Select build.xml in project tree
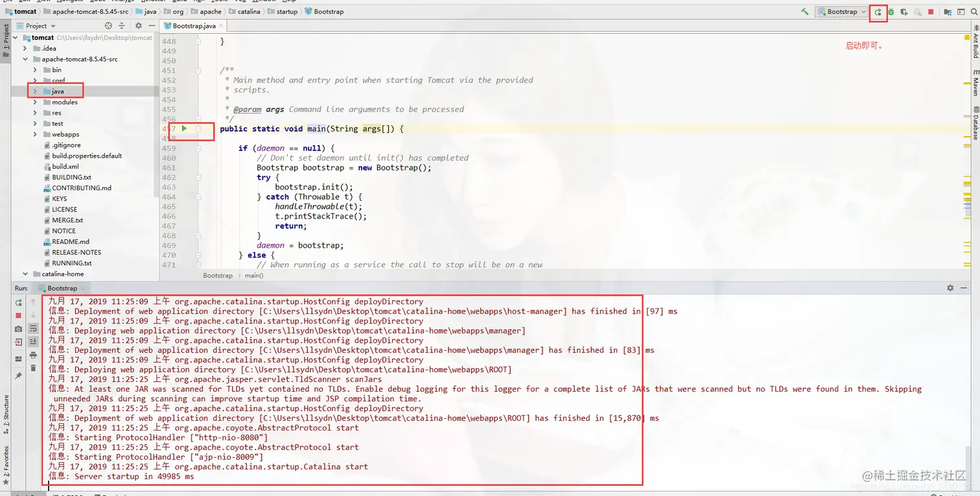Image resolution: width=980 pixels, height=496 pixels. (x=65, y=167)
